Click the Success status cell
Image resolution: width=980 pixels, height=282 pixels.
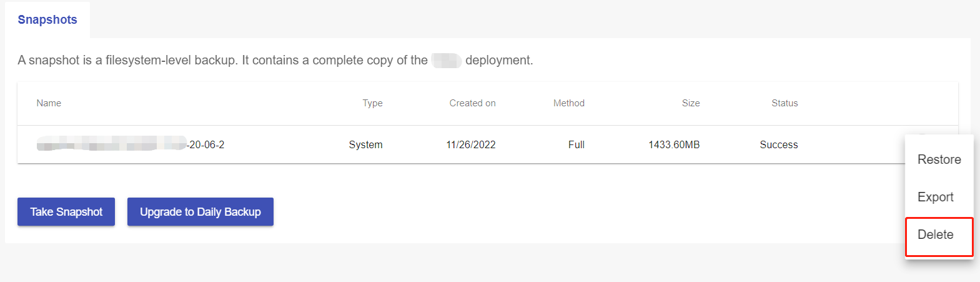pos(778,144)
